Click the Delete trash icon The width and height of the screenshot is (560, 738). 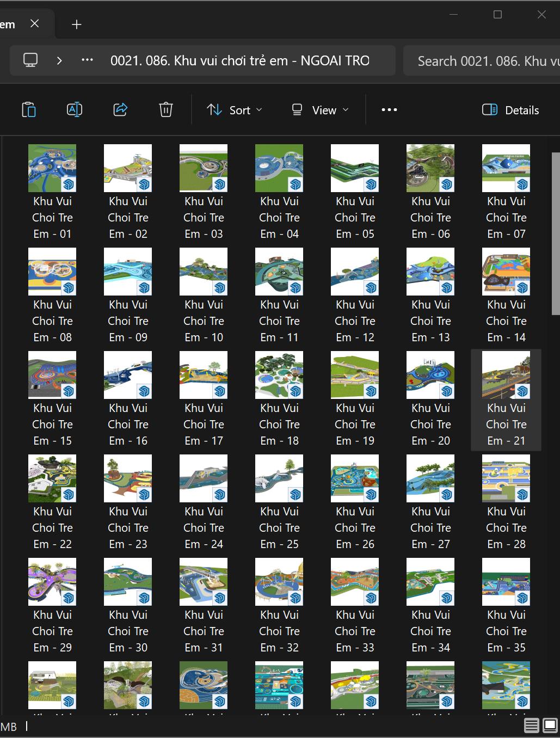pos(166,110)
